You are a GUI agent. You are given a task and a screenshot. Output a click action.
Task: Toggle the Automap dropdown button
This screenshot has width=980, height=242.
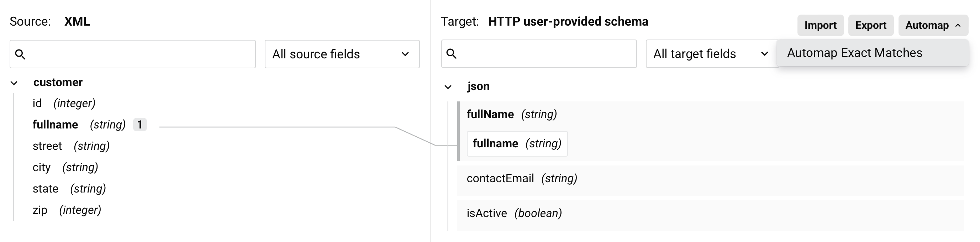933,26
